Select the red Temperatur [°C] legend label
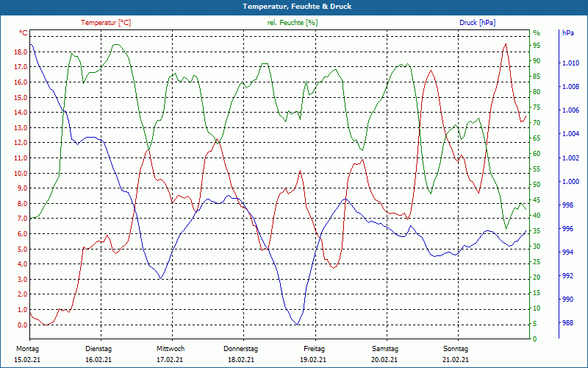This screenshot has height=368, width=588. point(106,23)
